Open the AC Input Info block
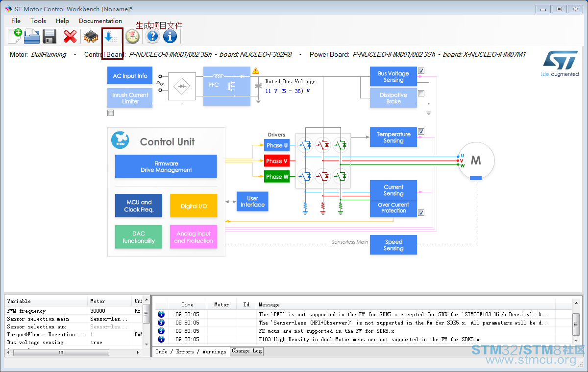588x372 pixels. pyautogui.click(x=130, y=76)
